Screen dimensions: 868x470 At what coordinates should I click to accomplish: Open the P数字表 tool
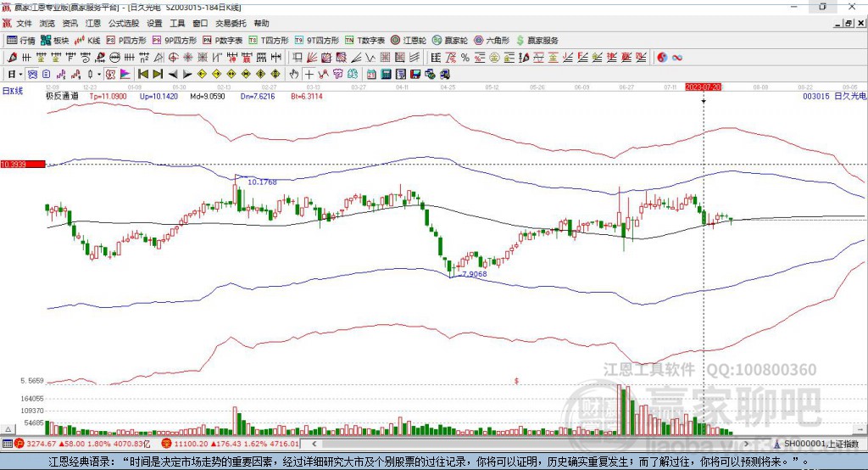coord(223,41)
